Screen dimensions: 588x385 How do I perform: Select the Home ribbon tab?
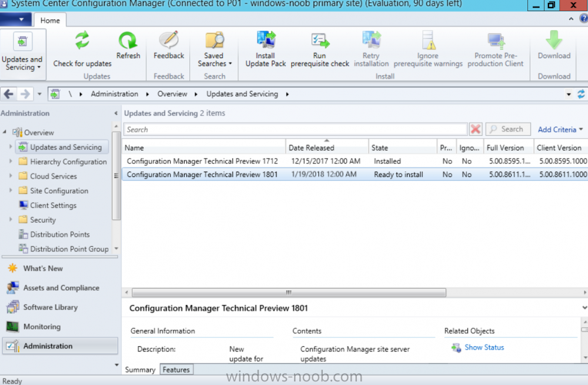point(50,20)
